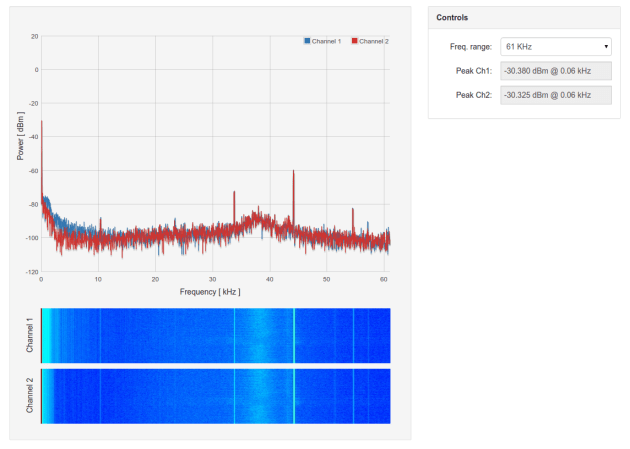The image size is (630, 449).
Task: Click the Channel 1 waterfall spectrogram
Action: click(x=216, y=336)
